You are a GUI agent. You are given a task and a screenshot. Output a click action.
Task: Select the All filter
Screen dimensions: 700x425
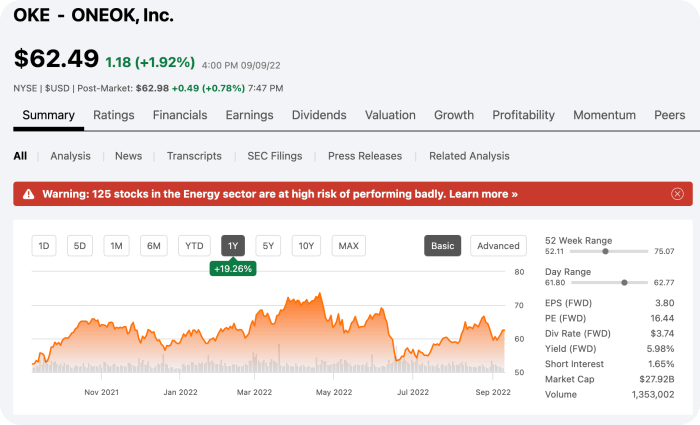[x=20, y=156]
